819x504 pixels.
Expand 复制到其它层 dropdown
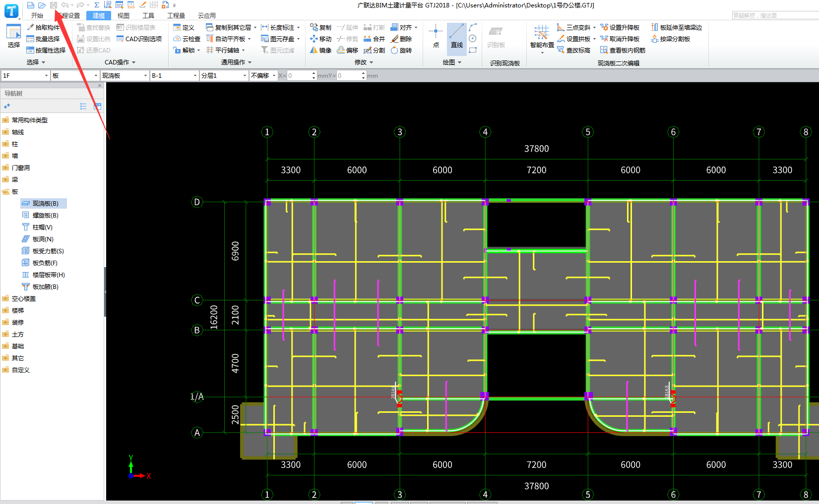(255, 27)
